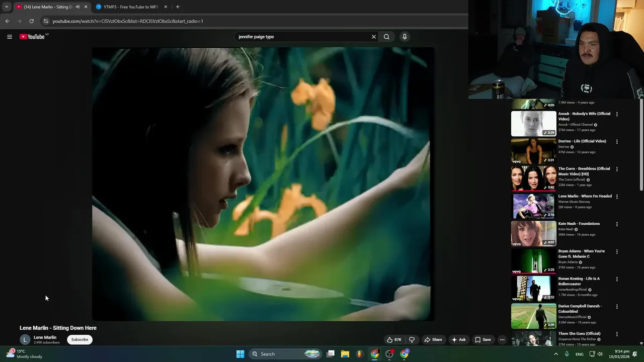
Task: Open the options menu for Where I'm Headed
Action: pyautogui.click(x=617, y=197)
